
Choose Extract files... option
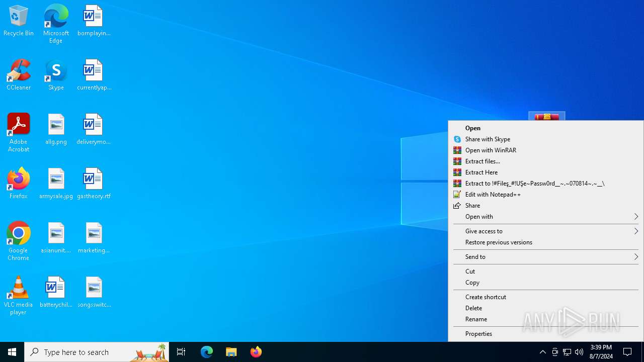[x=546, y=161]
